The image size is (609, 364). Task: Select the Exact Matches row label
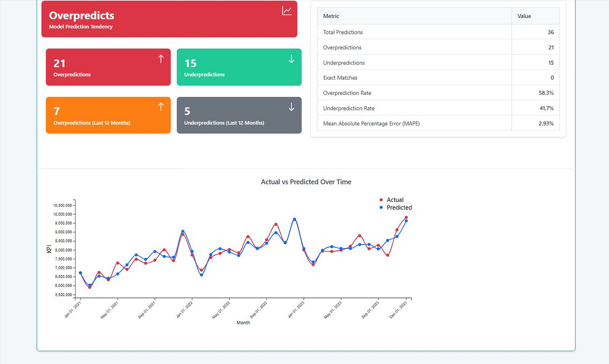[x=340, y=78]
